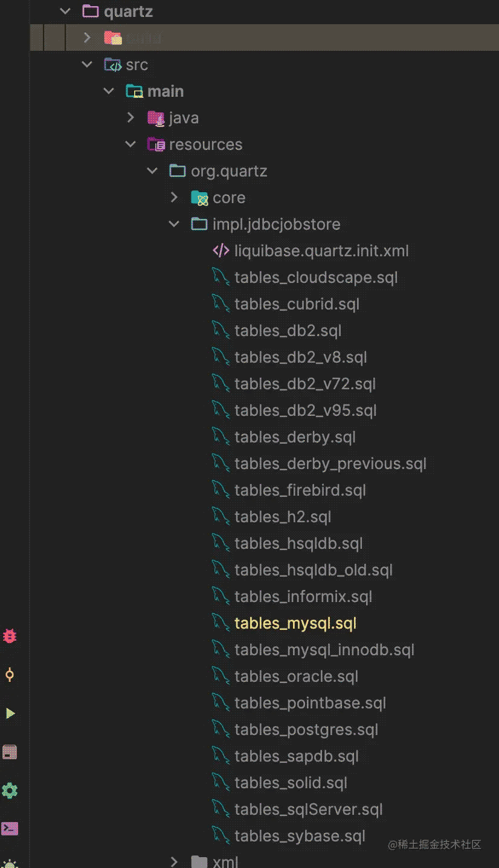499x868 pixels.
Task: Click the SQL file icon for tables_oracle.sql
Action: point(221,676)
